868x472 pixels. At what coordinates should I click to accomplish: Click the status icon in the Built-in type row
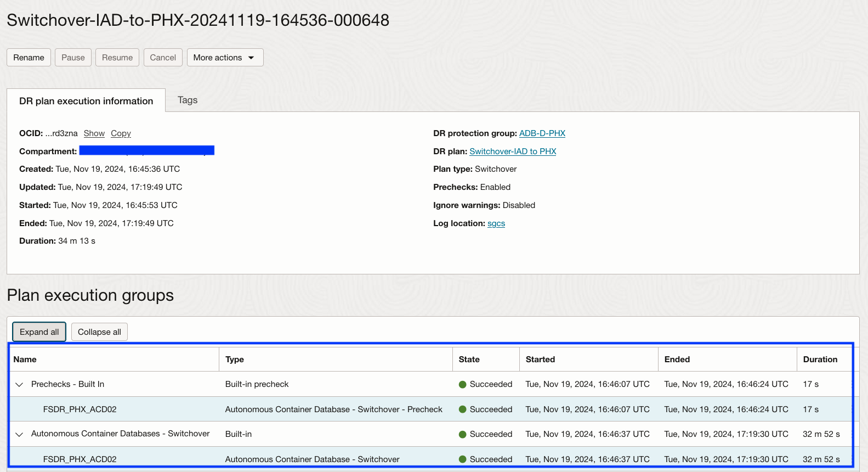[463, 435]
